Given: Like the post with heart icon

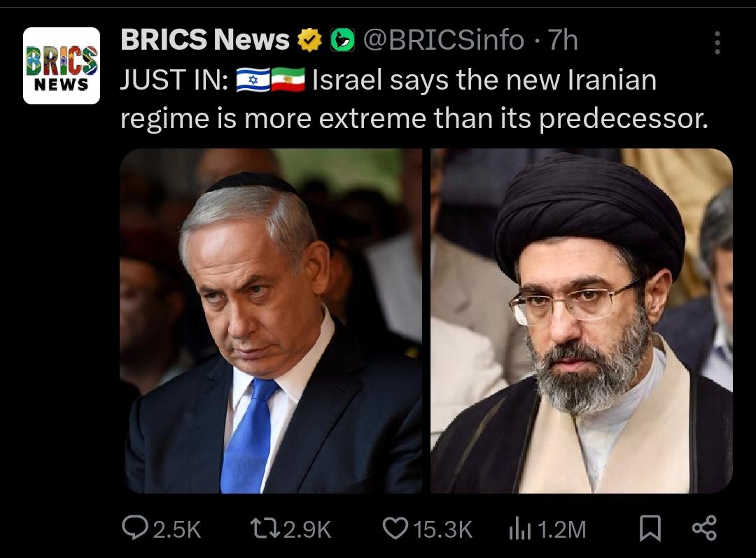Looking at the screenshot, I should (395, 528).
